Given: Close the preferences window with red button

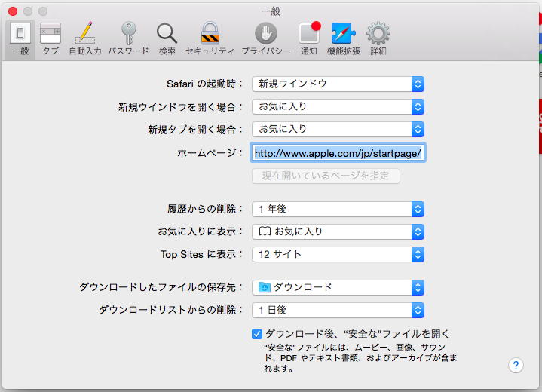Looking at the screenshot, I should pos(13,11).
